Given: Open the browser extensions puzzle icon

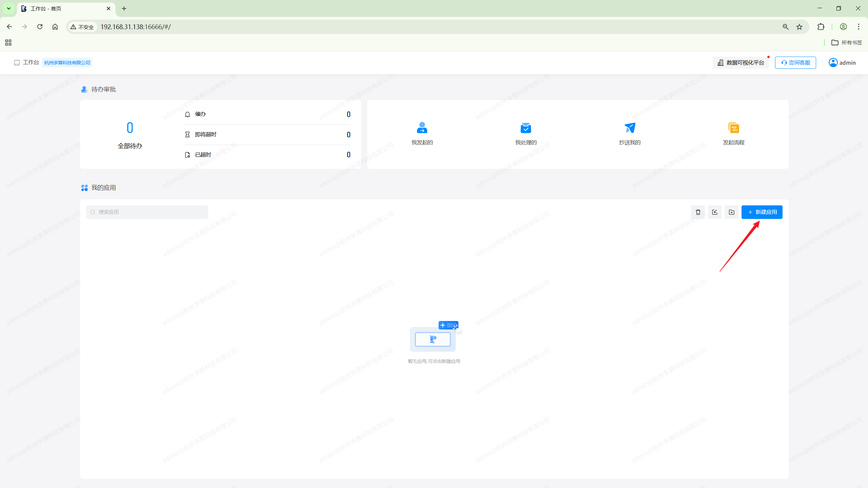Looking at the screenshot, I should (x=821, y=27).
